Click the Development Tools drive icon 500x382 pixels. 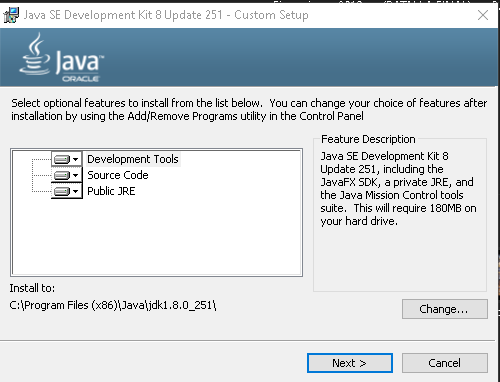[62, 159]
